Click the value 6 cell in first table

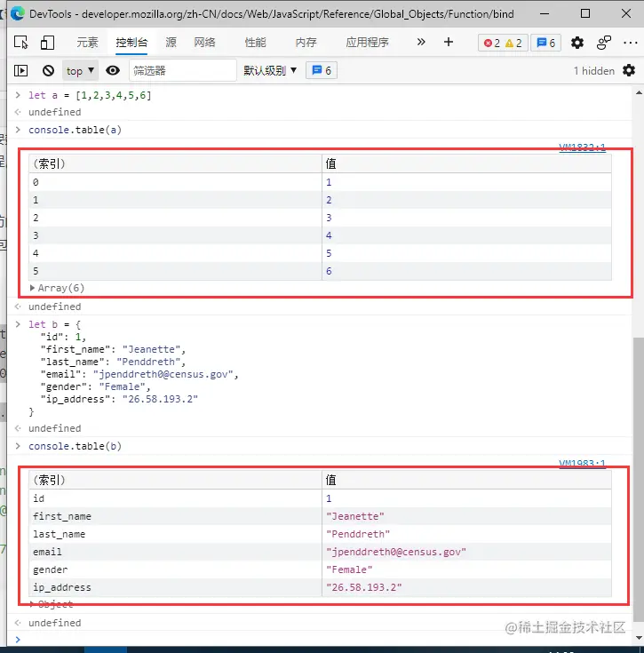[466, 271]
